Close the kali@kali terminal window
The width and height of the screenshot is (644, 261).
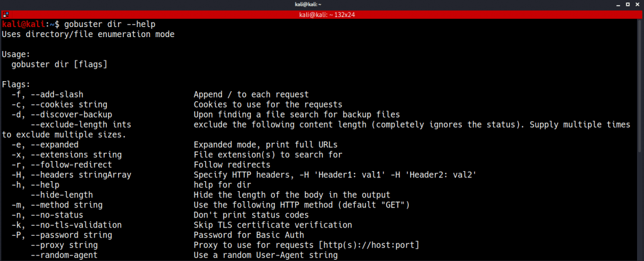636,4
